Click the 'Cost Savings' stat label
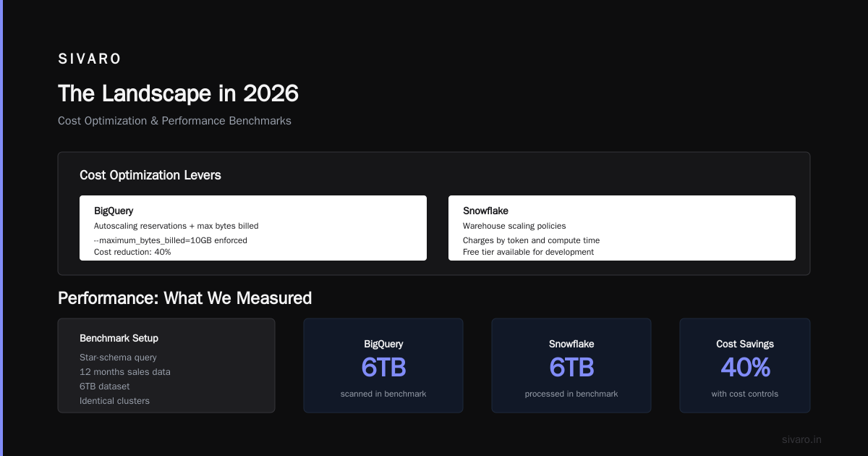 [x=745, y=345]
